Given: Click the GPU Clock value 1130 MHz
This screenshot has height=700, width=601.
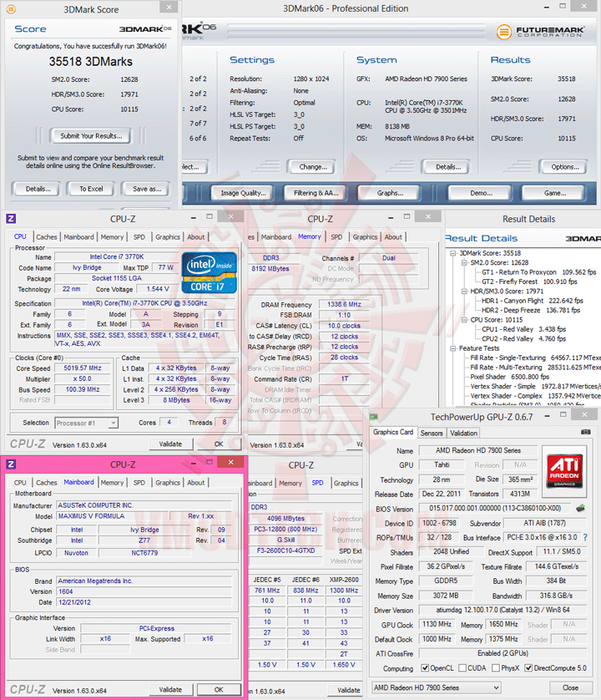Looking at the screenshot, I should (x=437, y=624).
